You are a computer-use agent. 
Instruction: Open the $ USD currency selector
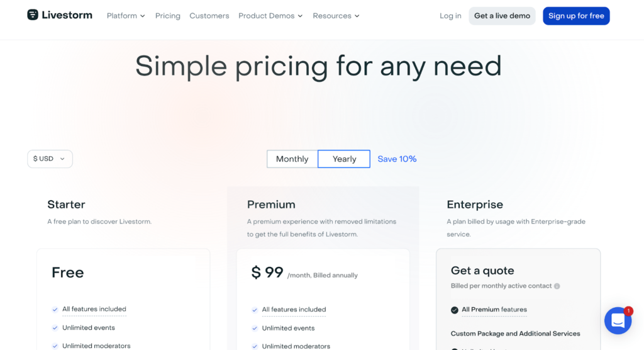click(x=50, y=159)
